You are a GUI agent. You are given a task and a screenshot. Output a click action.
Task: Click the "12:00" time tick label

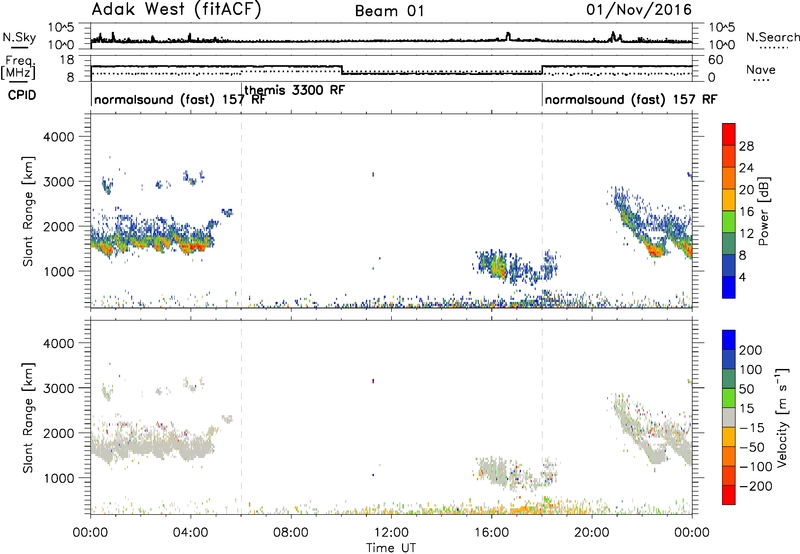391,533
